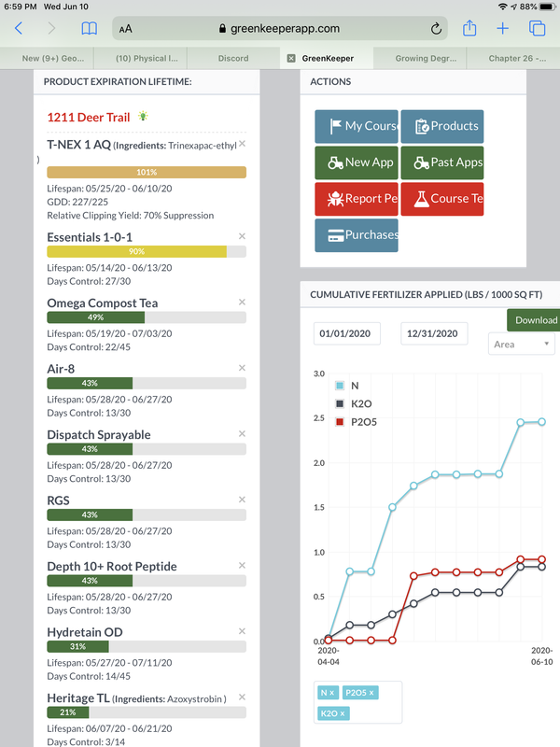
Task: Open Safari bookmarks book icon
Action: click(89, 29)
